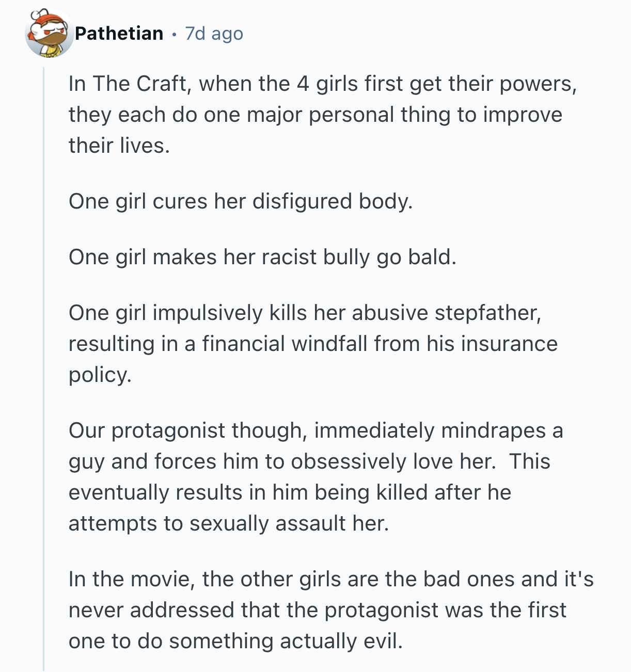
Task: Click the line 'One girl cures her disfigured body.'
Action: [x=241, y=201]
